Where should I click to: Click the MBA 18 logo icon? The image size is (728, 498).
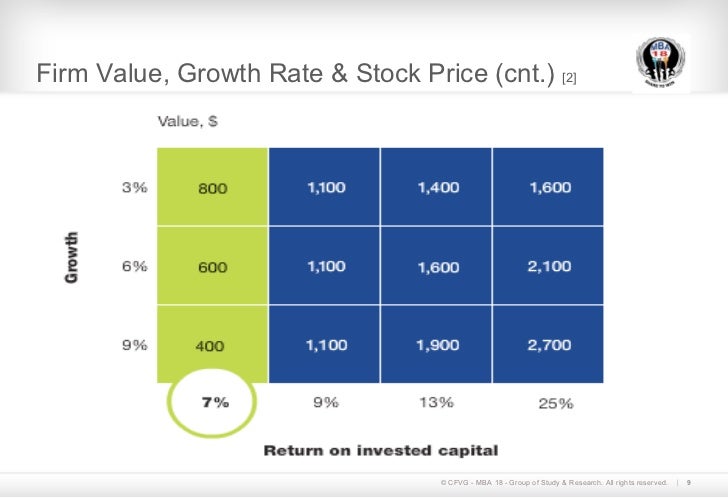661,63
